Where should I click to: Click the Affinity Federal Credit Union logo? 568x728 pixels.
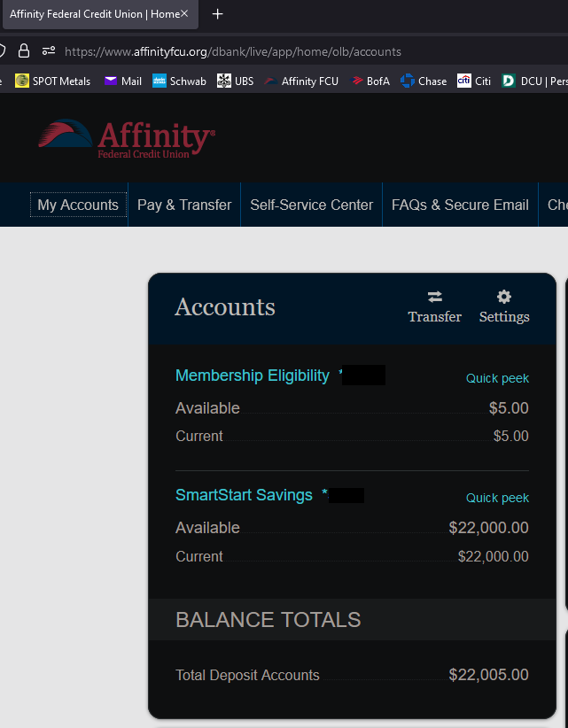click(125, 138)
